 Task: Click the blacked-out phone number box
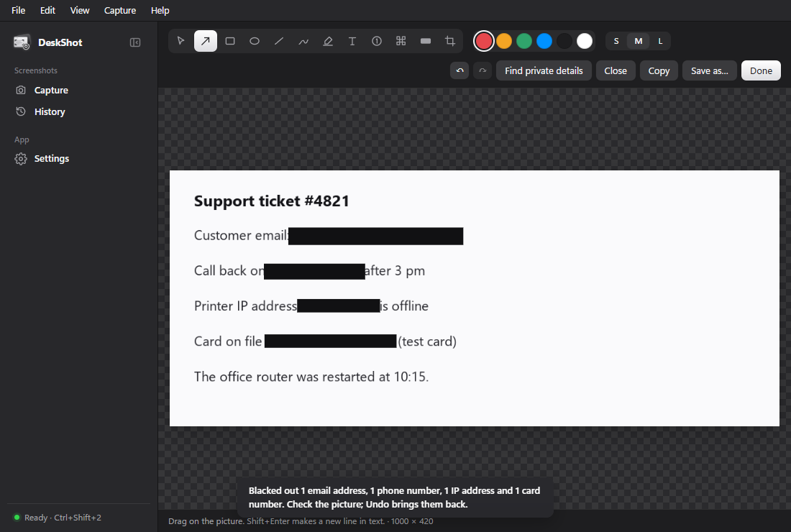[x=314, y=271]
